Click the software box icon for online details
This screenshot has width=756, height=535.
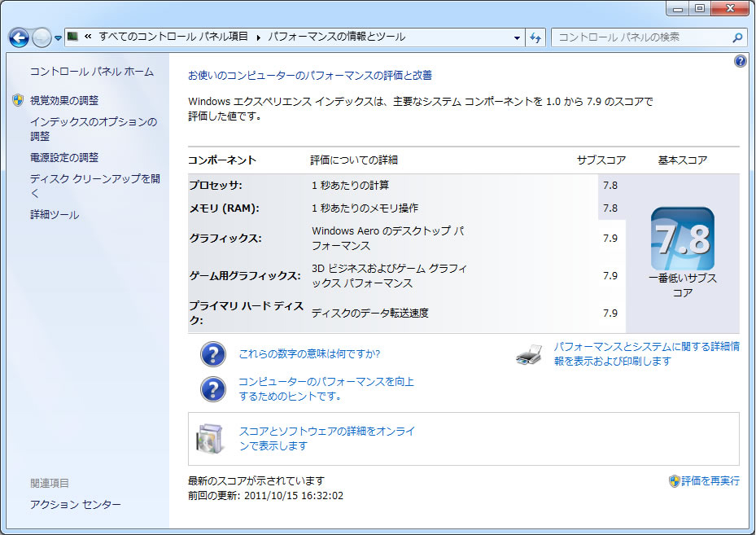pyautogui.click(x=208, y=439)
